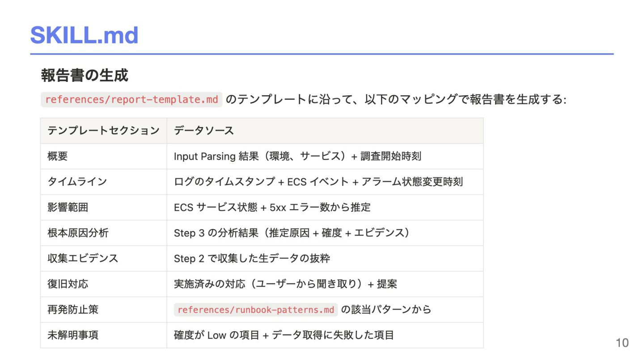Click the slide page number 10
The width and height of the screenshot is (644, 362).
tap(622, 343)
